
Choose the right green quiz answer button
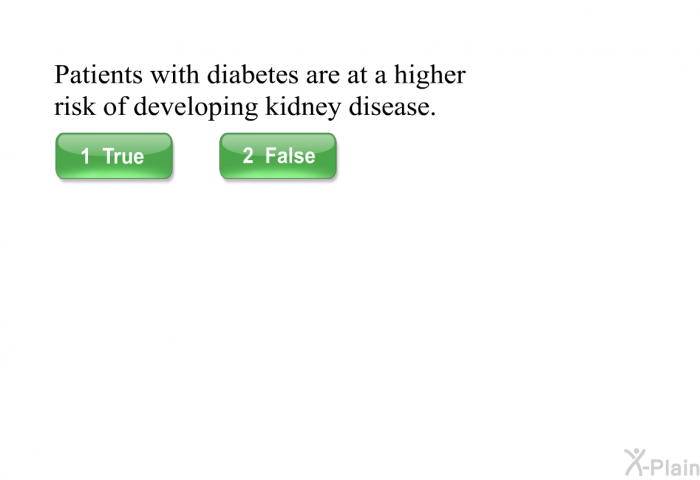(278, 156)
